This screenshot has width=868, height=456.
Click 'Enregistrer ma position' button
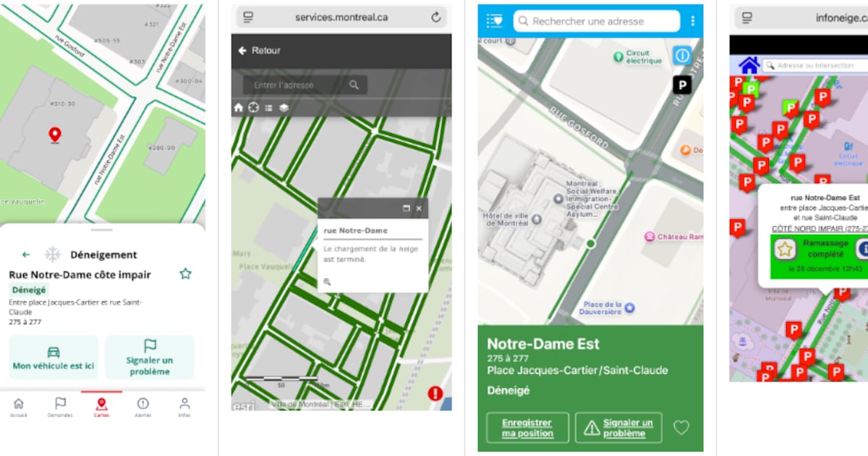(527, 428)
